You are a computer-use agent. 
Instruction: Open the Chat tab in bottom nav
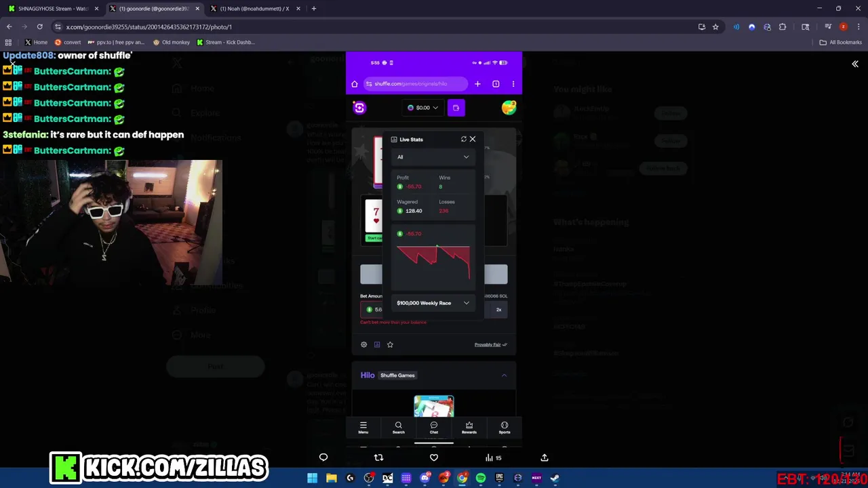click(x=434, y=428)
